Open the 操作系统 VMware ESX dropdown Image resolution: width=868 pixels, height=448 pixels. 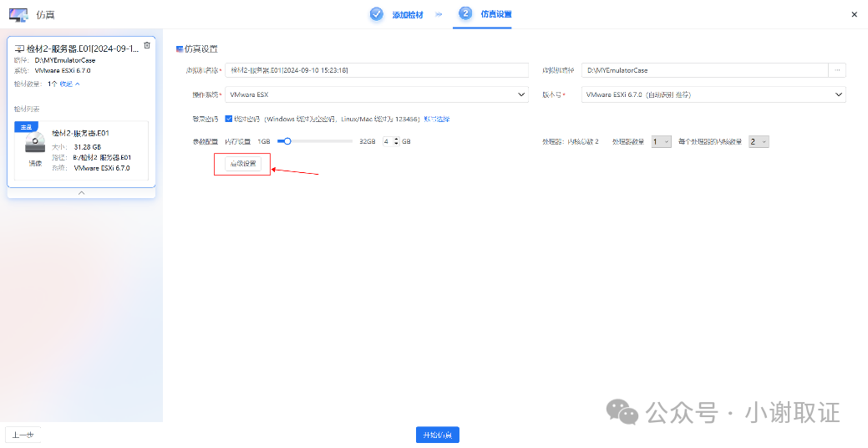point(377,94)
